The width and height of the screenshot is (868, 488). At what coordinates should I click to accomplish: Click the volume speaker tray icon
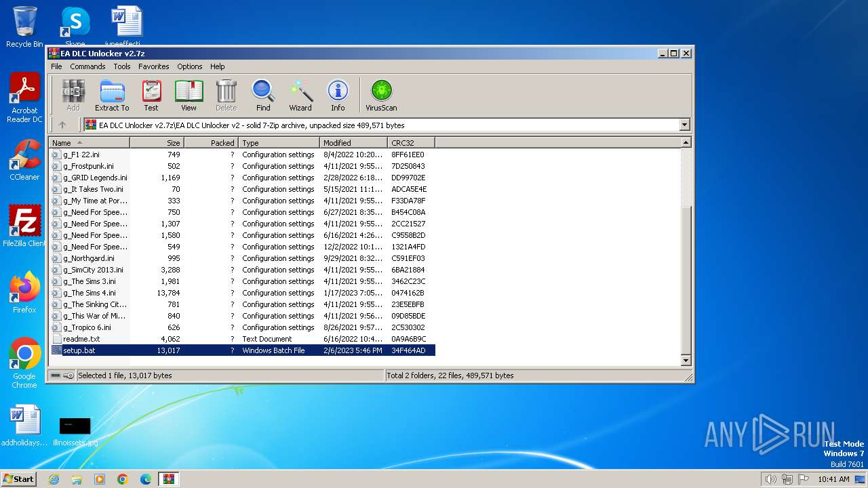(770, 479)
